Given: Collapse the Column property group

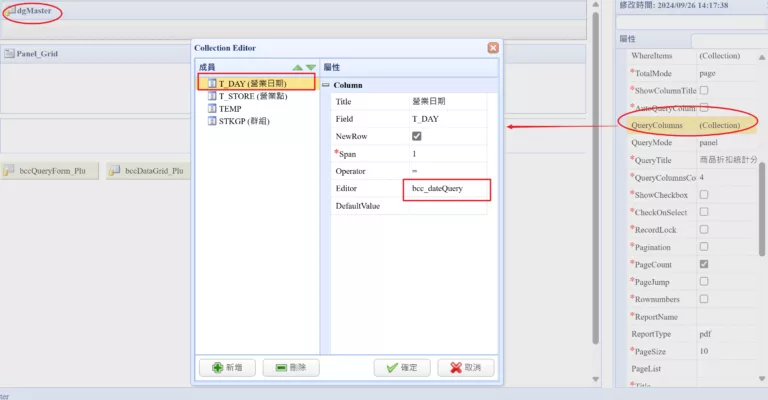Looking at the screenshot, I should pos(326,85).
